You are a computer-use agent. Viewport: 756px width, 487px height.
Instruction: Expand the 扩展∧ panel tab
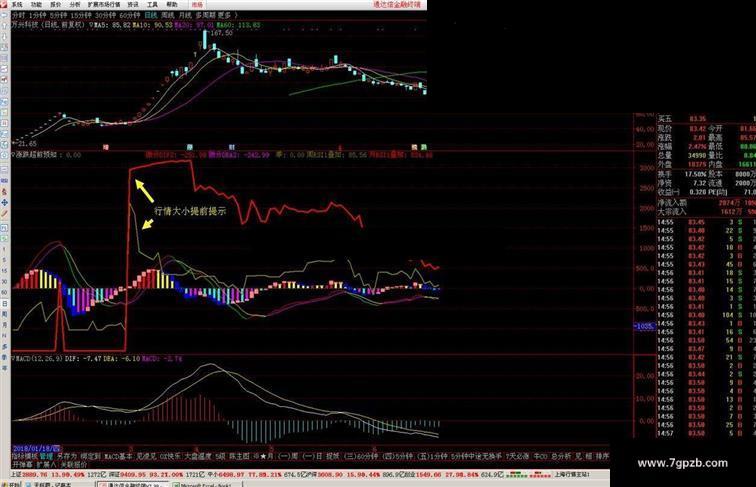pyautogui.click(x=46, y=465)
